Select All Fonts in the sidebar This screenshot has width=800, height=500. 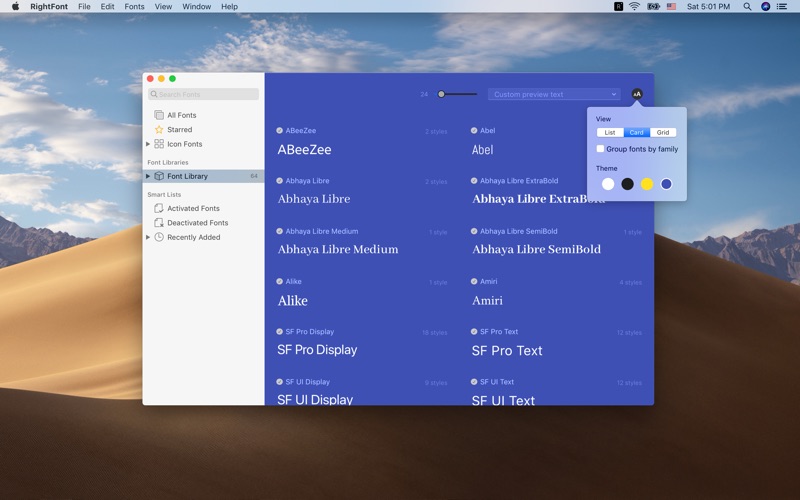[x=181, y=115]
